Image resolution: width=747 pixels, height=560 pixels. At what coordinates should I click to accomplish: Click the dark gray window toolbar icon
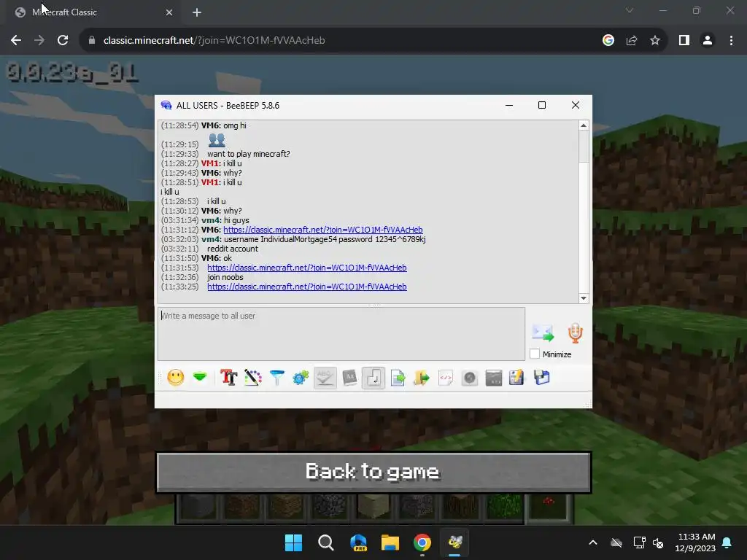click(x=494, y=378)
